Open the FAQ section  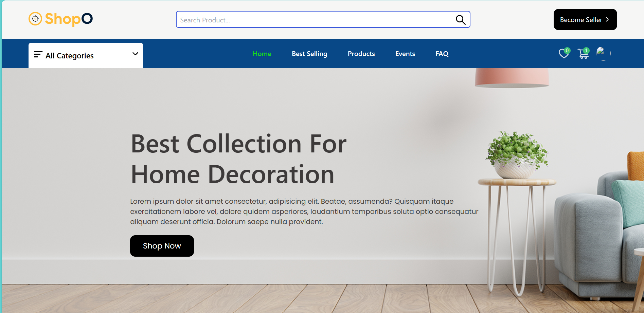[442, 54]
